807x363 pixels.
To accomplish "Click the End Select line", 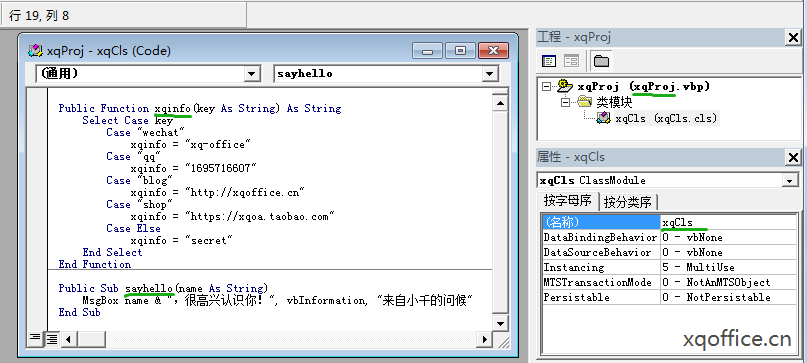I will pos(112,252).
